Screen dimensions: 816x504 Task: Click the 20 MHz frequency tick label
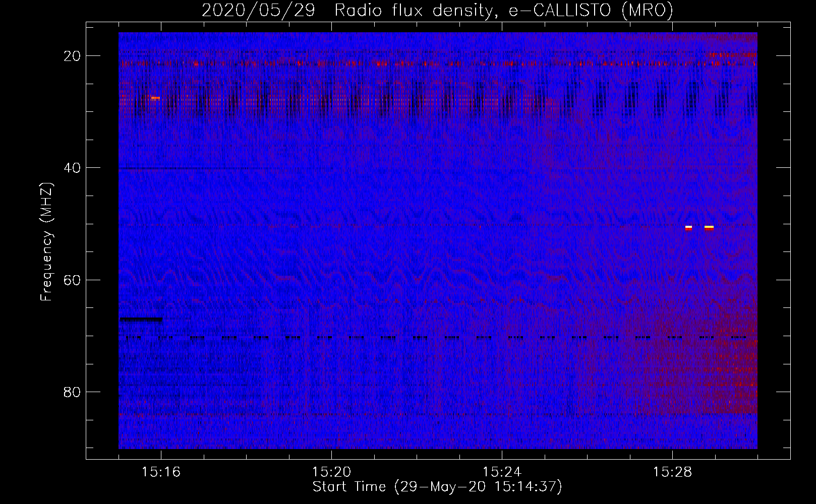[72, 56]
